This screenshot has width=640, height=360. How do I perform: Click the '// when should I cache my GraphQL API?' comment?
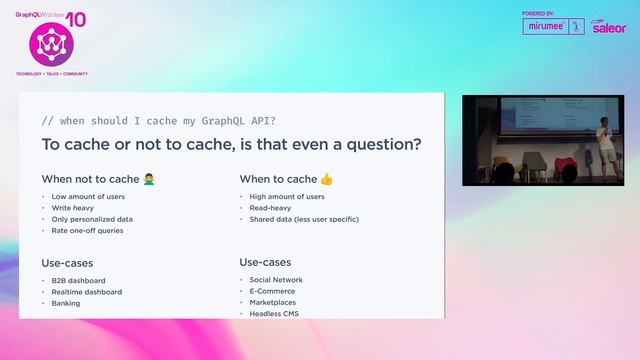pos(158,121)
